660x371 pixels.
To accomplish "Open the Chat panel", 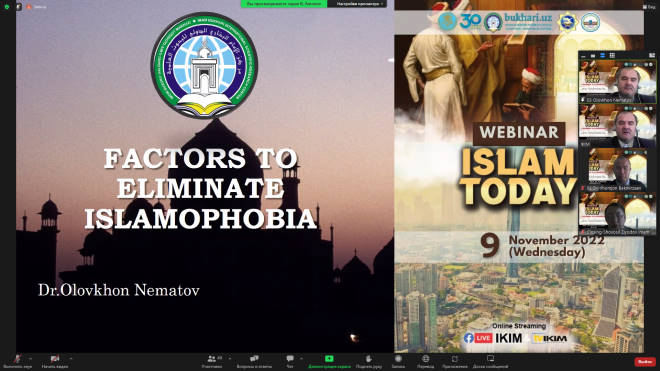I will pos(290,361).
